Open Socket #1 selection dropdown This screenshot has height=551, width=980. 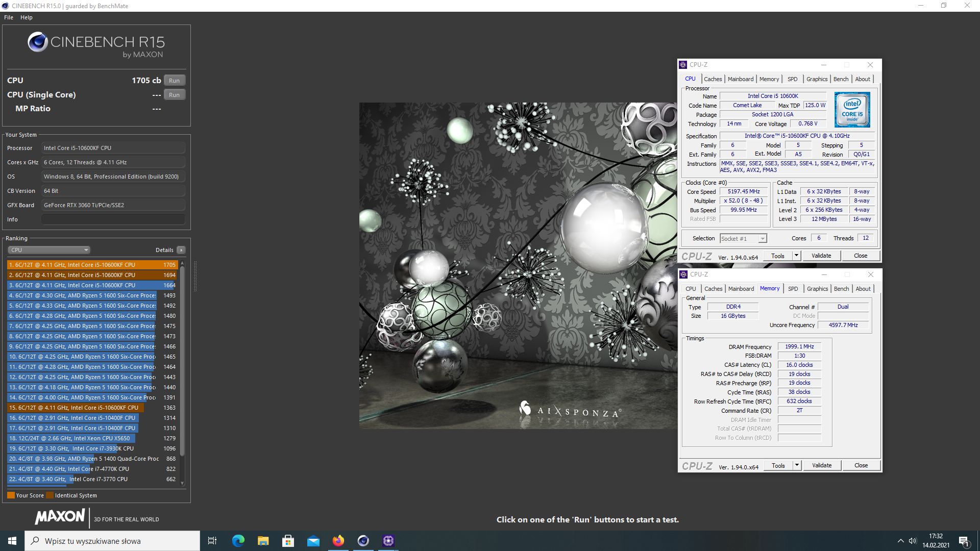click(743, 239)
